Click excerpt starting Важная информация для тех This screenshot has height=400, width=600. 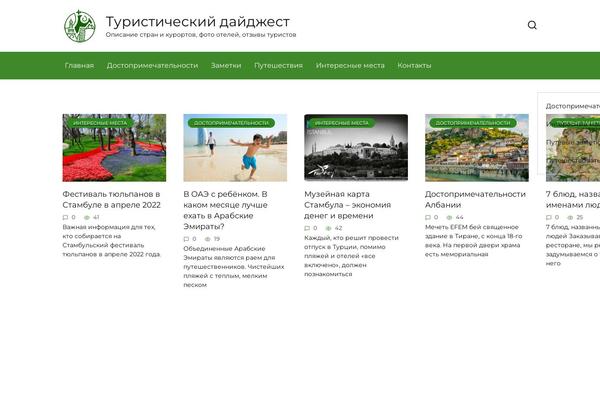pyautogui.click(x=111, y=241)
